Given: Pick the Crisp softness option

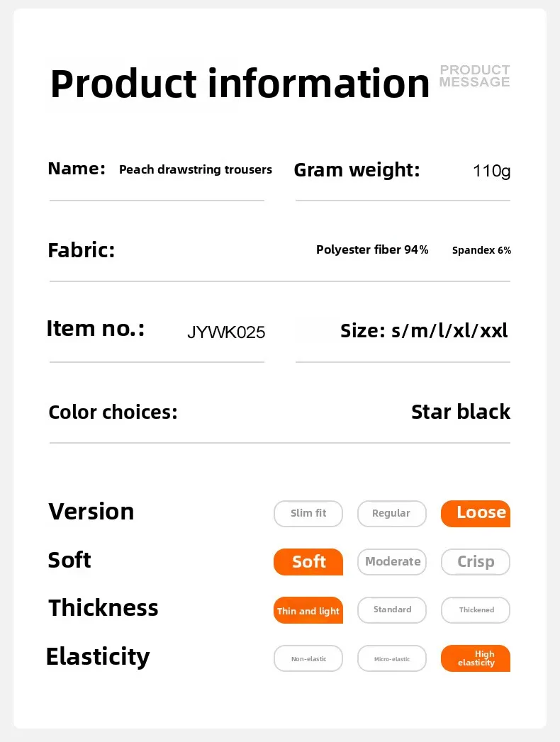Looking at the screenshot, I should (476, 562).
